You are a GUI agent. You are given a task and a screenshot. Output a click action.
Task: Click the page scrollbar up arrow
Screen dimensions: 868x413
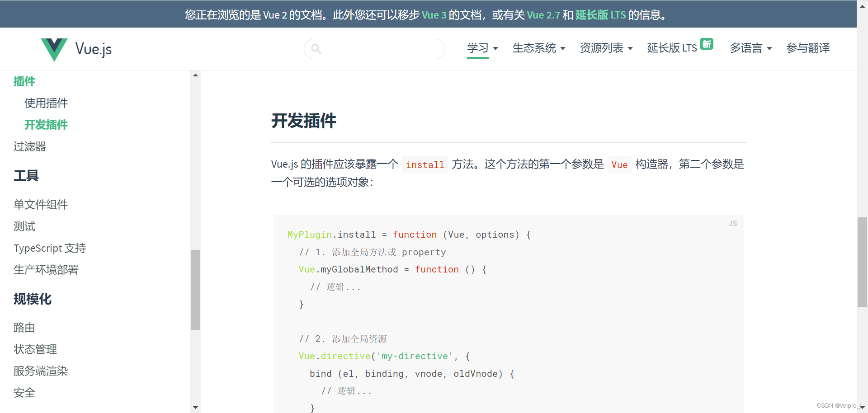point(862,6)
